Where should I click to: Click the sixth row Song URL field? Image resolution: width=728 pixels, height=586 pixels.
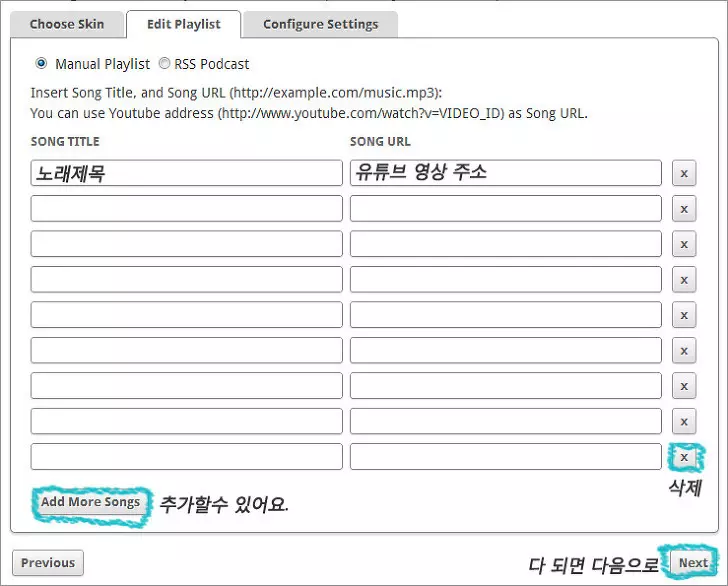click(x=506, y=351)
